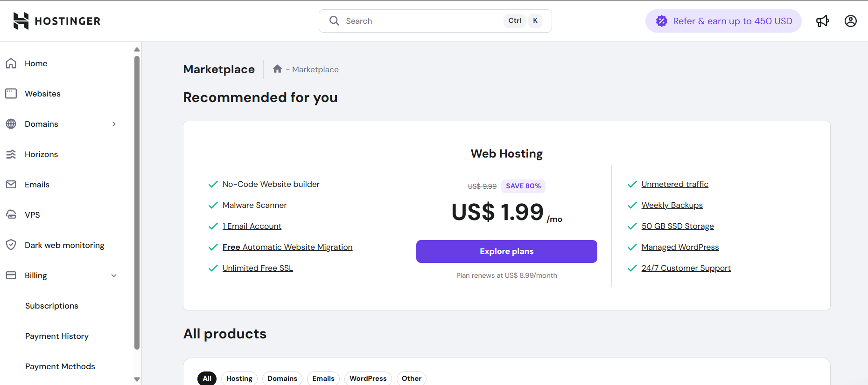The image size is (868, 385).
Task: Open the 1 Email Account link
Action: click(252, 226)
